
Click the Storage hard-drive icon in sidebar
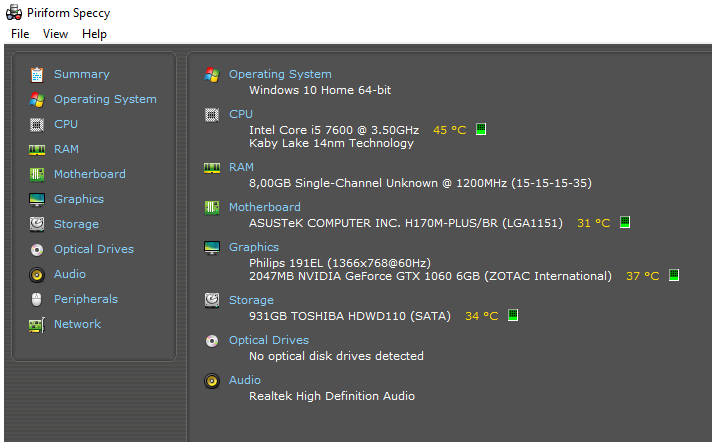[37, 224]
